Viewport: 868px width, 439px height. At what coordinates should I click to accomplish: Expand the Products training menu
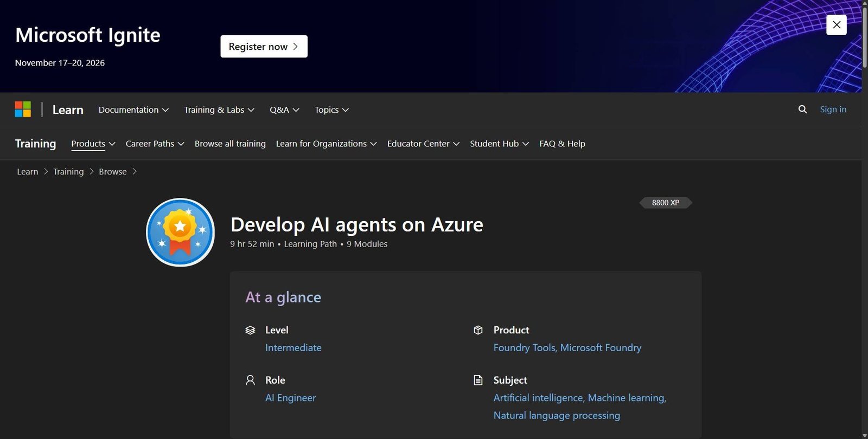pos(93,144)
